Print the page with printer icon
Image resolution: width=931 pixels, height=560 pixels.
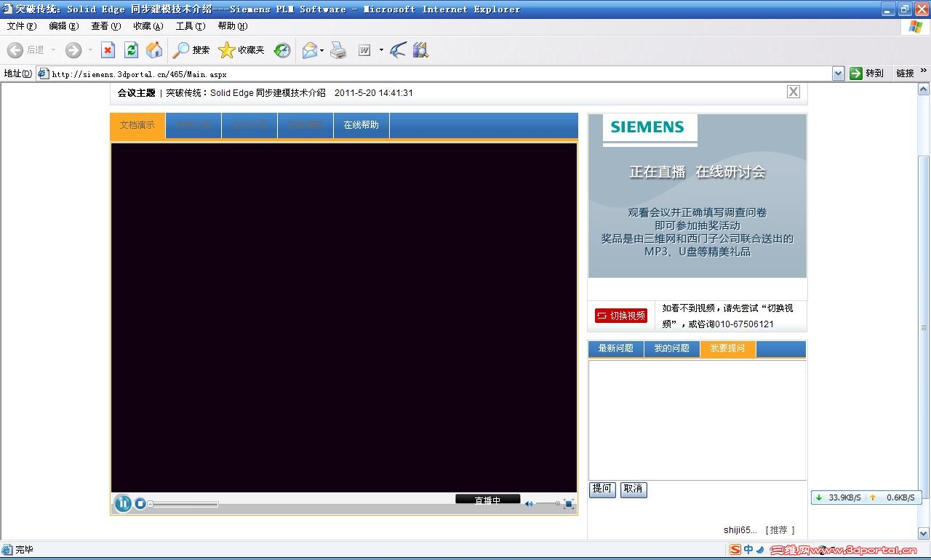[338, 50]
